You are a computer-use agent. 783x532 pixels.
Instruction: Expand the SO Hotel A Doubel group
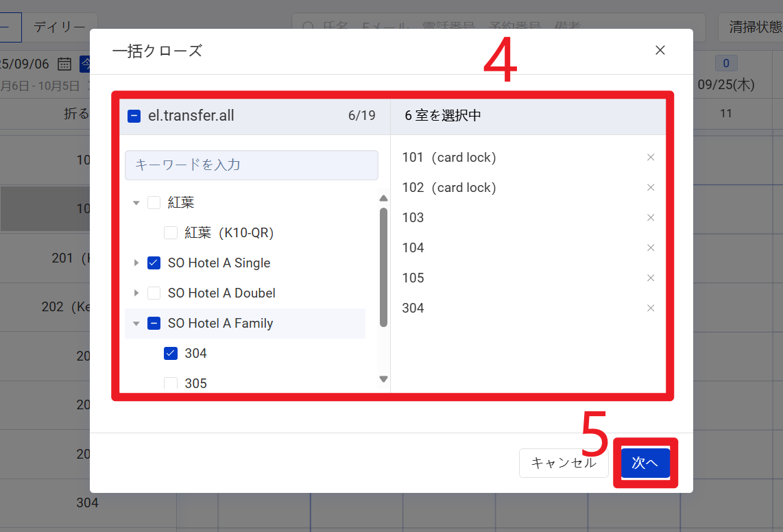(x=136, y=293)
